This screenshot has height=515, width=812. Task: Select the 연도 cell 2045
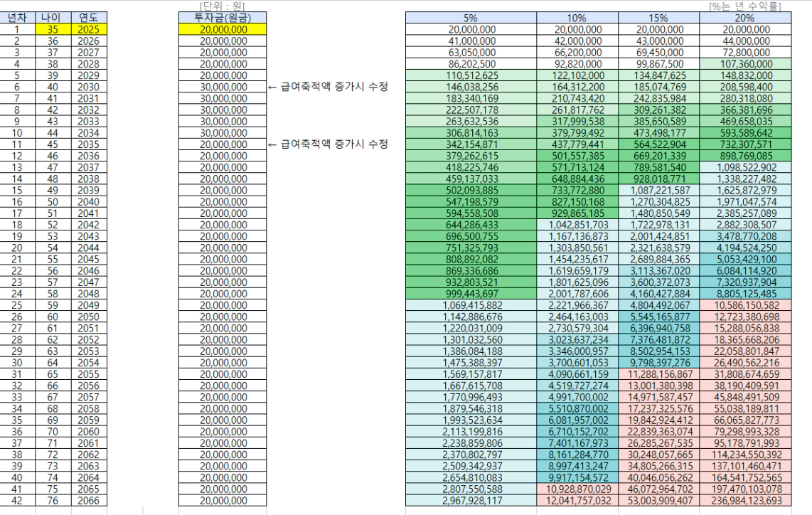pos(89,260)
